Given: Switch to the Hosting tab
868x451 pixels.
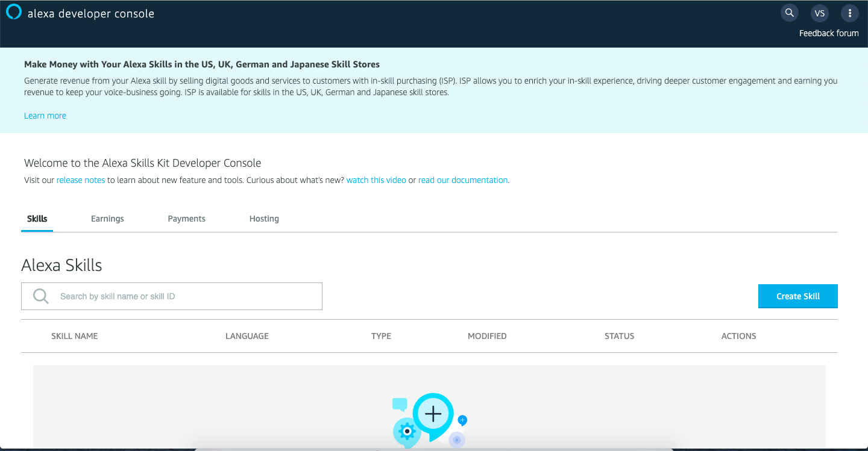Looking at the screenshot, I should coord(264,219).
